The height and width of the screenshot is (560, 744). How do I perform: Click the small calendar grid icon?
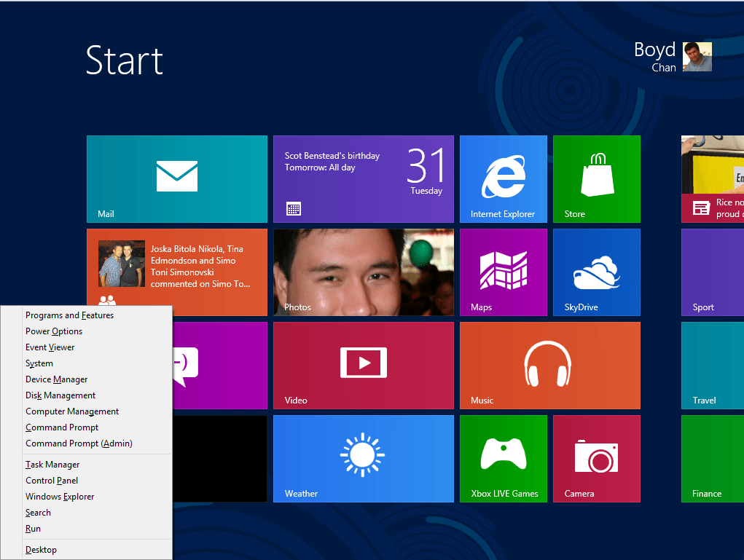point(294,209)
